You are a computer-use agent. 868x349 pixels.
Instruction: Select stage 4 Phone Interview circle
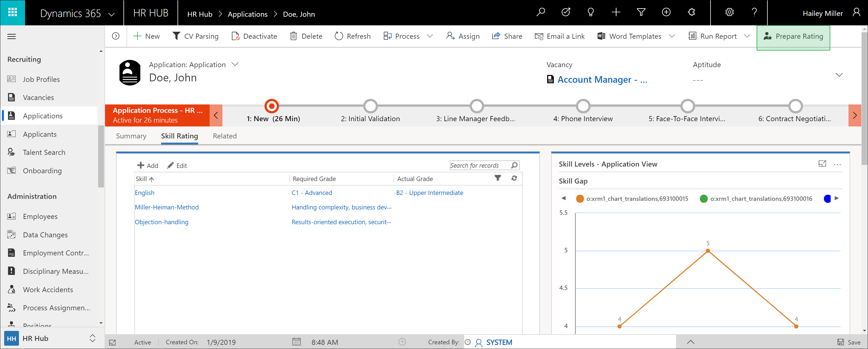coord(583,106)
